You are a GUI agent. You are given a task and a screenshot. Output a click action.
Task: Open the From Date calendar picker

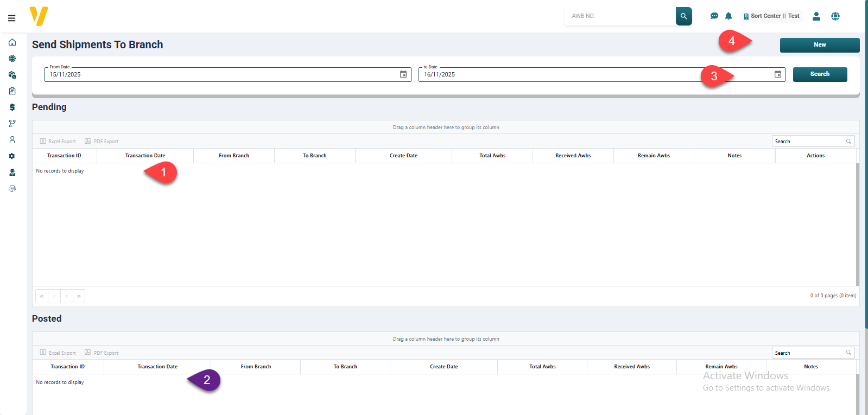tap(403, 74)
